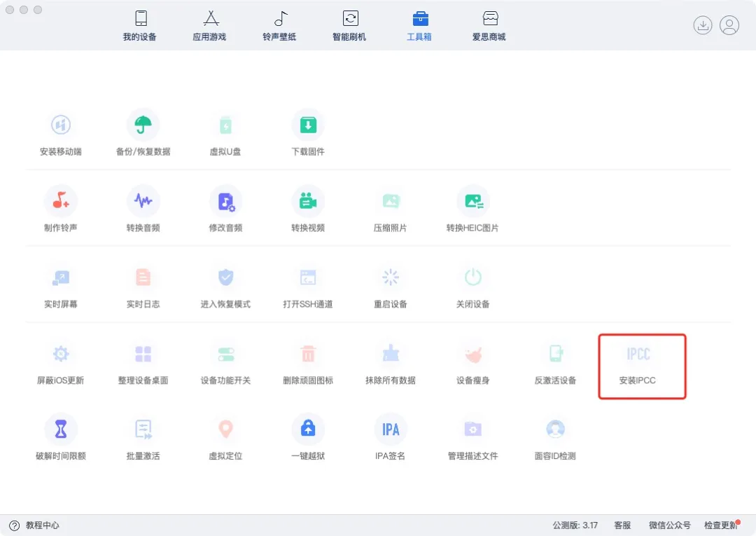Switch to the 我的设备 tab
Image resolution: width=756 pixels, height=536 pixels.
coord(140,26)
